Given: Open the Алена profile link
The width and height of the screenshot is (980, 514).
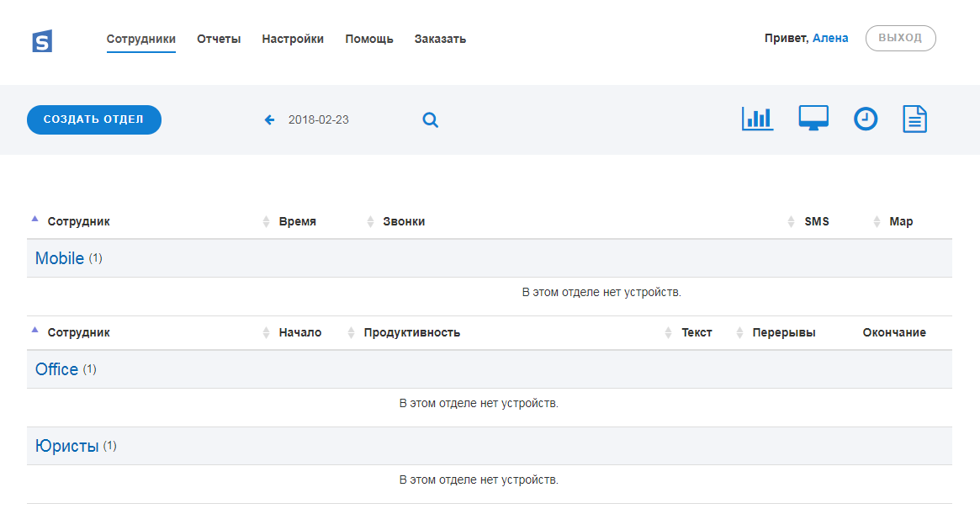Looking at the screenshot, I should click(x=830, y=38).
